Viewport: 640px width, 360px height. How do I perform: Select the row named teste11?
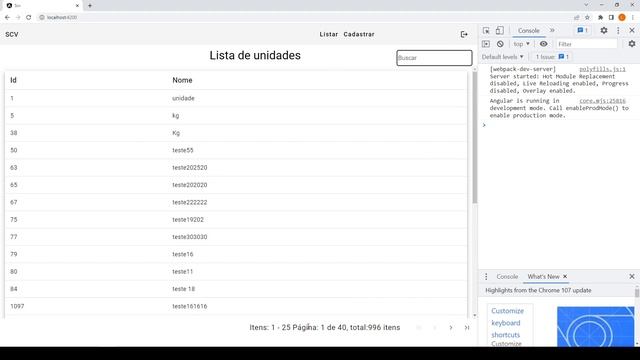pyautogui.click(x=236, y=271)
